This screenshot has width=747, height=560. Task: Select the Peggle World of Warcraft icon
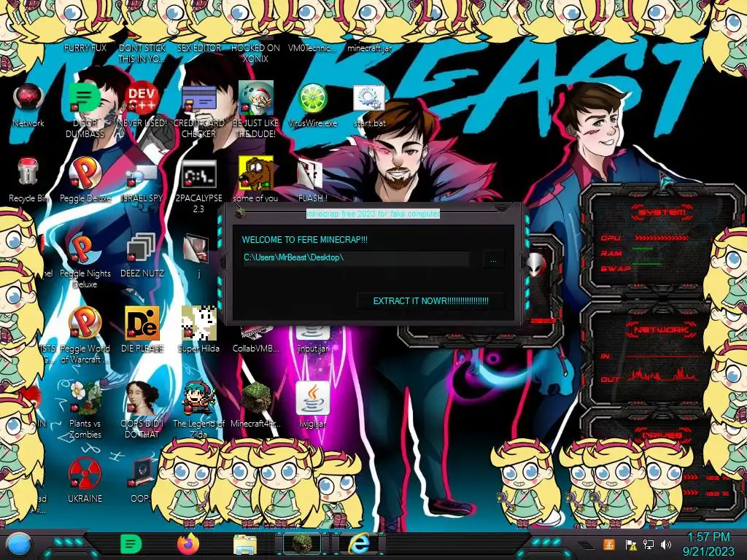pos(85,323)
